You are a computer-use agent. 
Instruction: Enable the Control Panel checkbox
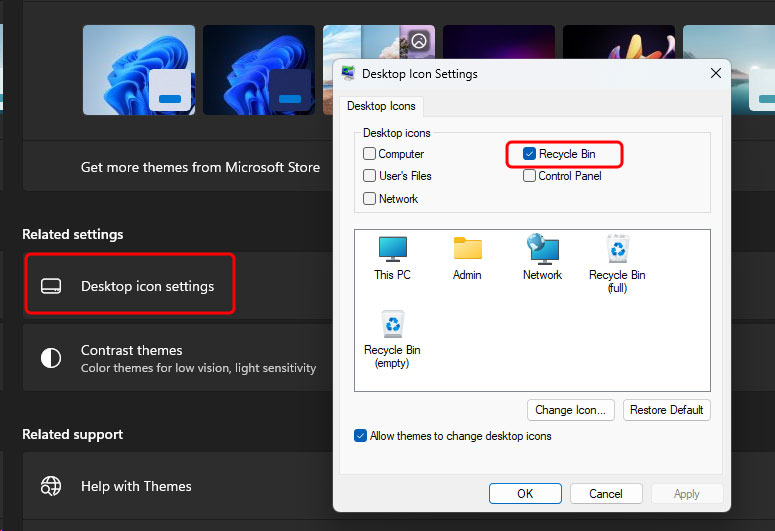tap(529, 176)
